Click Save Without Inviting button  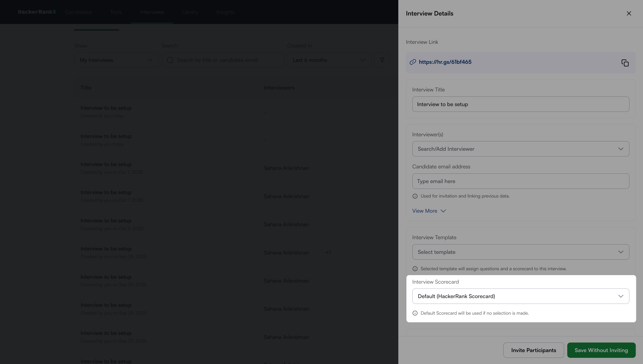click(601, 350)
